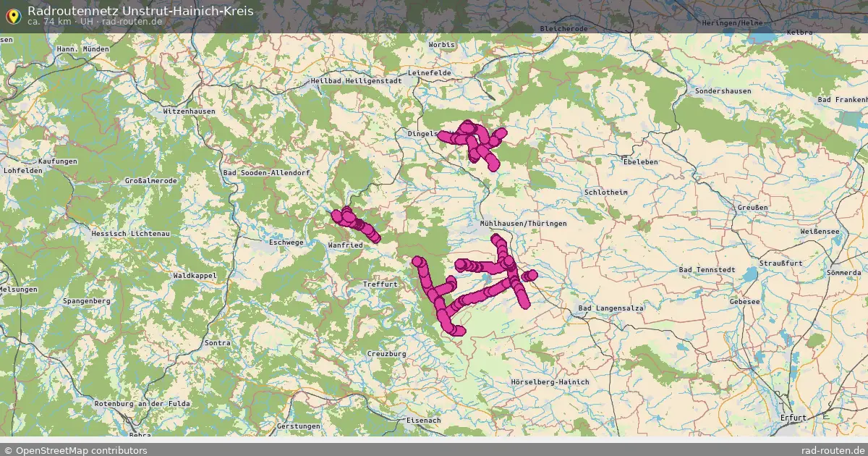Click the Eisenach town label
Viewport: 868px width, 456px height.
pos(424,420)
